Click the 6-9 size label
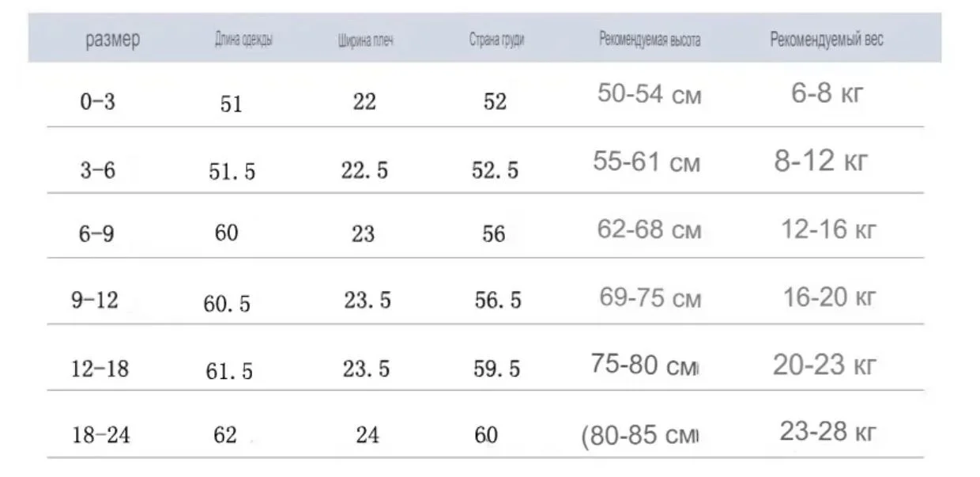 (96, 235)
